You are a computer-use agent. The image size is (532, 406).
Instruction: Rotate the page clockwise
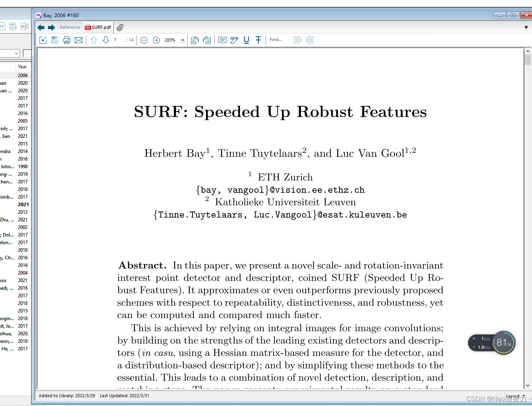tap(207, 40)
